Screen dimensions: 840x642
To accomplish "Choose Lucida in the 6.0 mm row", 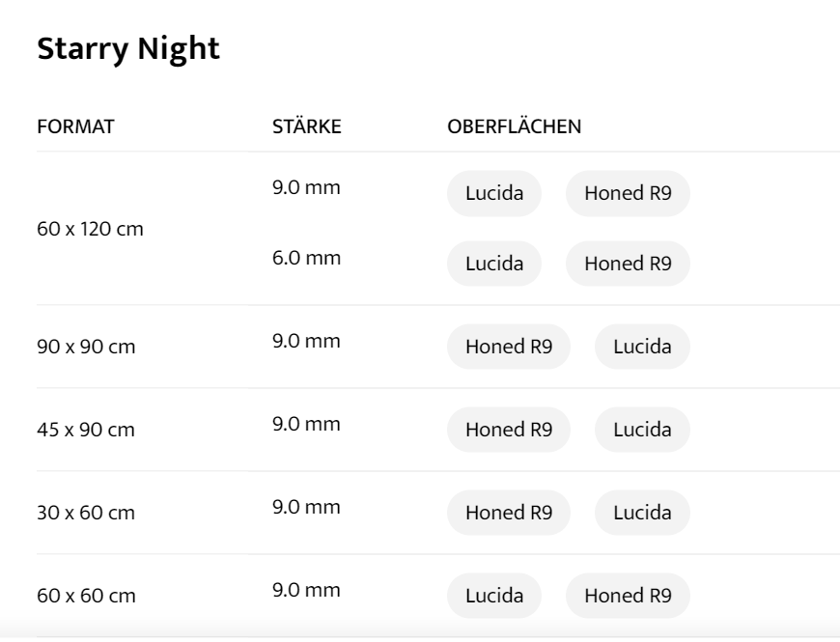I will (493, 264).
